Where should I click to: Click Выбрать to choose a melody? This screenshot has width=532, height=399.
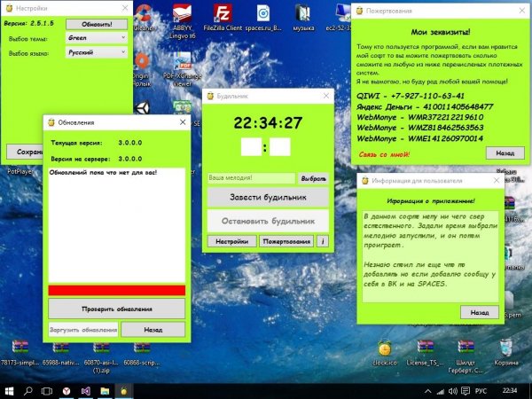(313, 178)
